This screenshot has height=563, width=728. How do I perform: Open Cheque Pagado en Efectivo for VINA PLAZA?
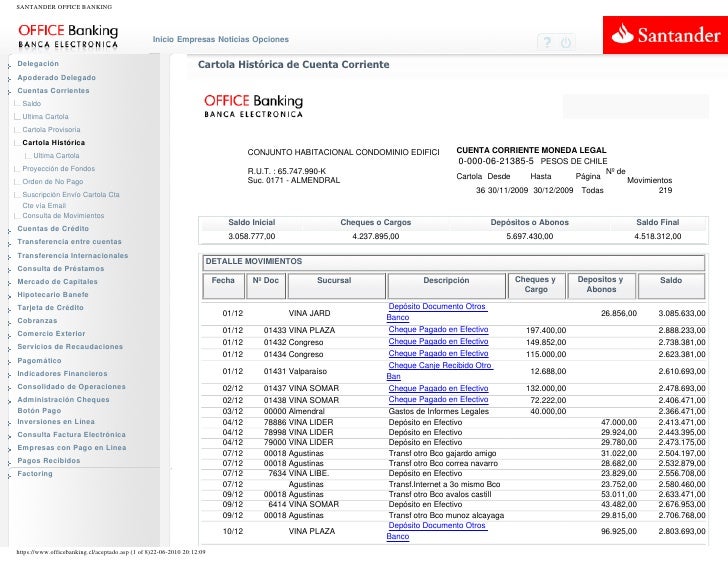[x=438, y=329]
